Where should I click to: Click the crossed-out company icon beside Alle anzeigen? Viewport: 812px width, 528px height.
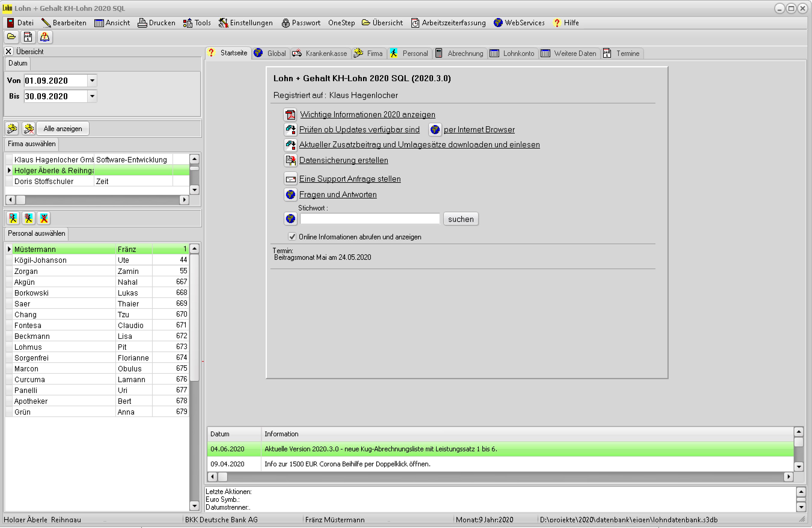point(29,129)
